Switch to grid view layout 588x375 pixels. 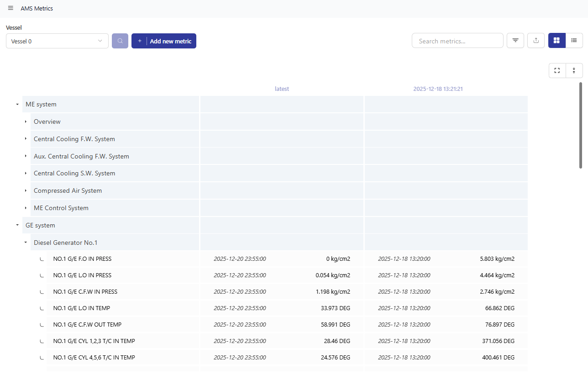point(556,41)
